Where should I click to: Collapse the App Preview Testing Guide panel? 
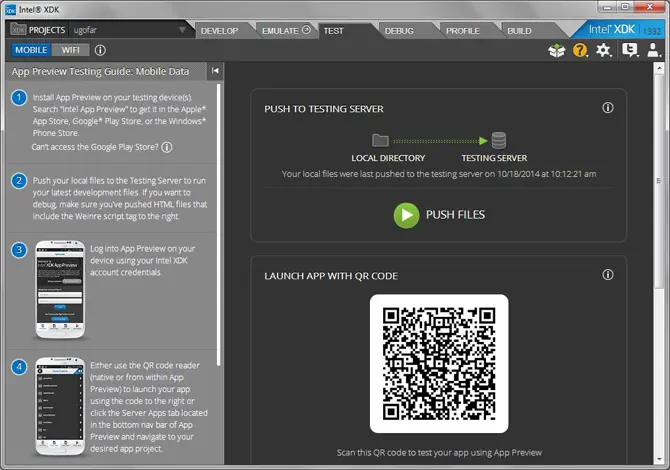tap(215, 70)
